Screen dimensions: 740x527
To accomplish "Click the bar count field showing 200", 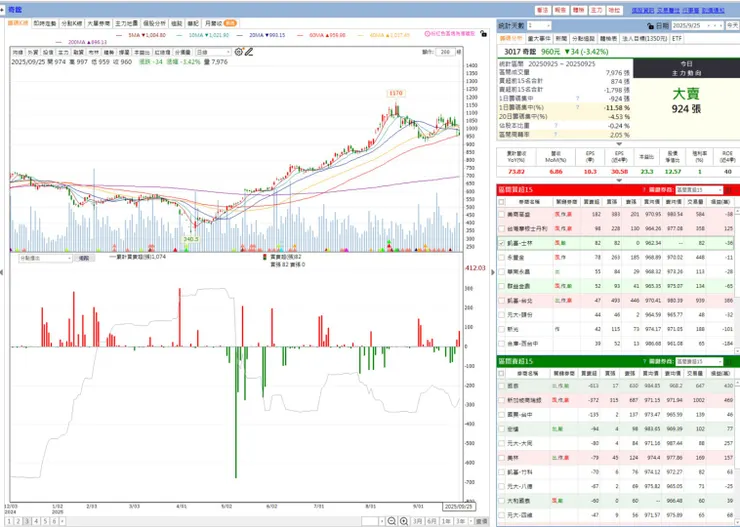I will point(446,52).
